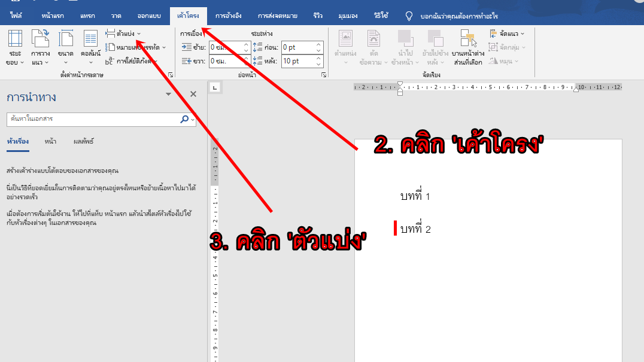Increase spacing before with up stepper
644x362 pixels.
click(x=319, y=44)
